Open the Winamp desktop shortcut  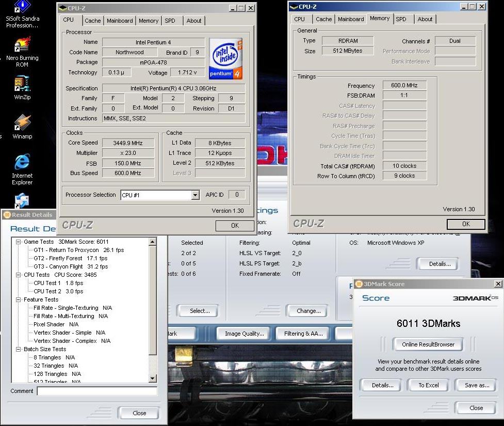point(22,123)
